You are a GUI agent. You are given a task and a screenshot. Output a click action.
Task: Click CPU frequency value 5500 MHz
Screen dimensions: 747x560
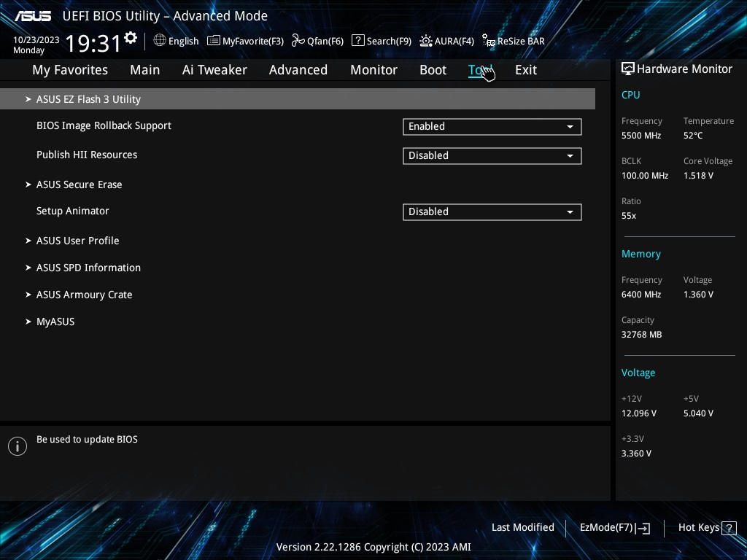click(641, 136)
